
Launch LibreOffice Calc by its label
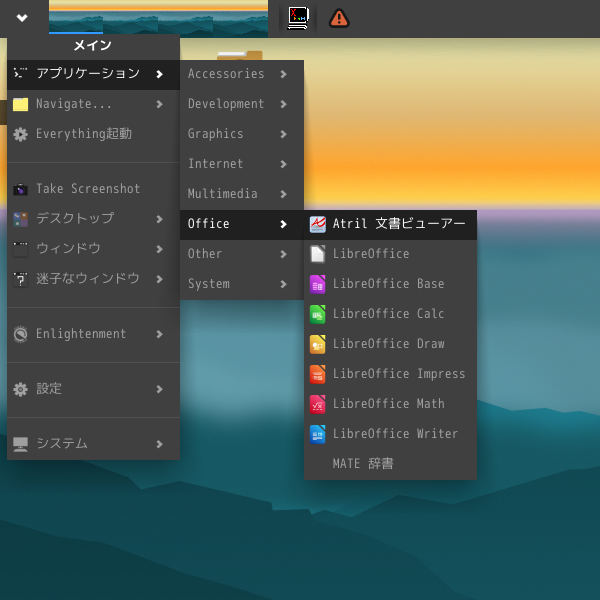(388, 314)
